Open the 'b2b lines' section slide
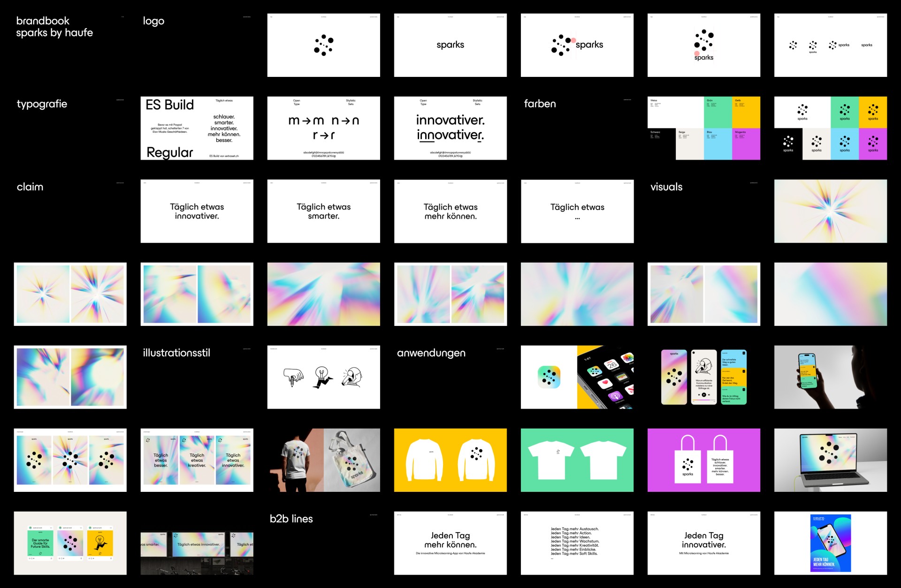Image resolution: width=901 pixels, height=588 pixels. point(324,543)
